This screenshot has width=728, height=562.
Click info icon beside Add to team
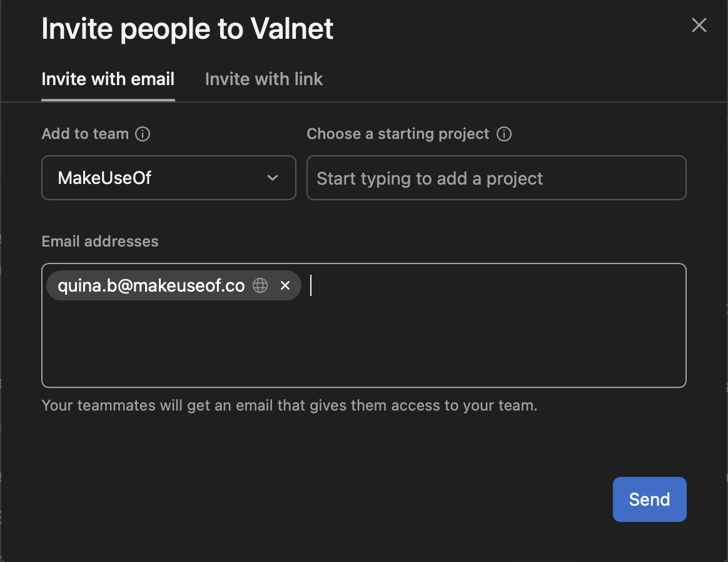pyautogui.click(x=143, y=134)
